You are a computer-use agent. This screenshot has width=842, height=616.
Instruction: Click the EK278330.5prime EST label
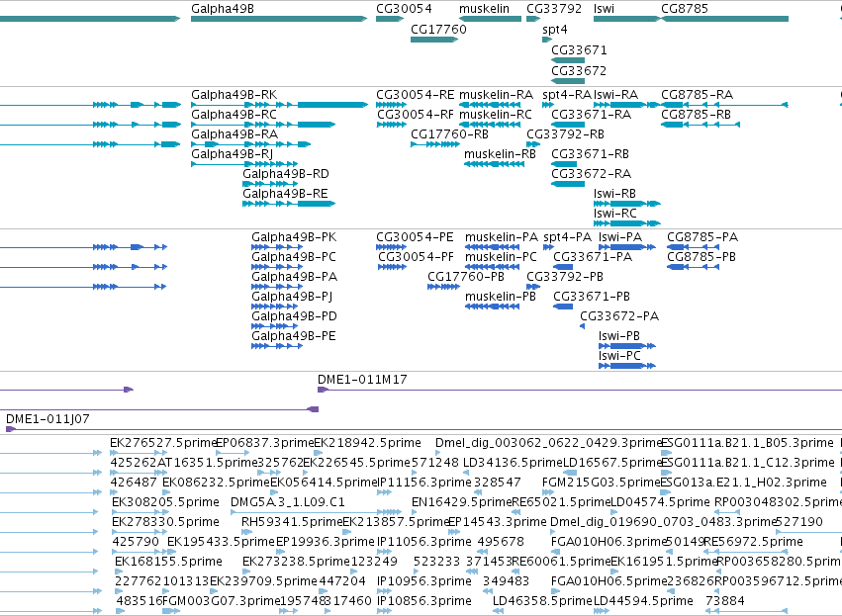click(x=165, y=522)
